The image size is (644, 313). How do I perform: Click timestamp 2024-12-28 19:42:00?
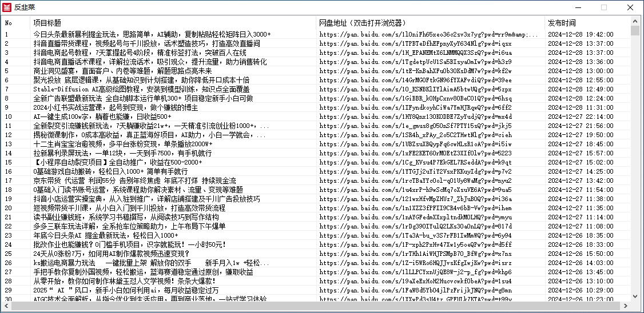[581, 34]
